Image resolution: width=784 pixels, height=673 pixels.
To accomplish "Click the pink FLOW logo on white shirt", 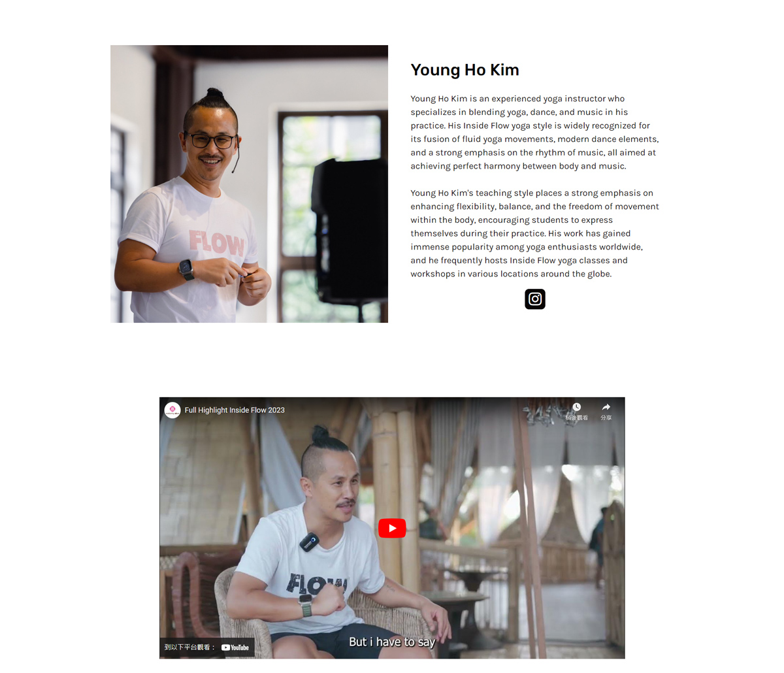I will click(x=216, y=243).
